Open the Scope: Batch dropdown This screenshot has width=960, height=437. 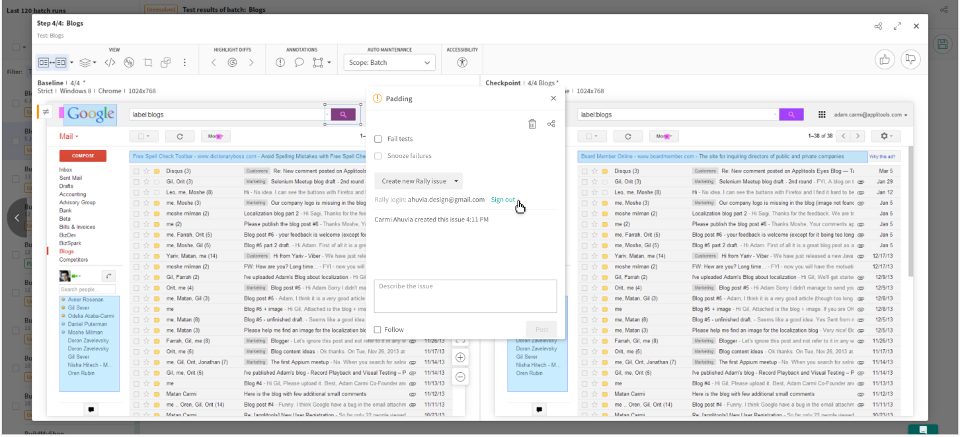(389, 62)
